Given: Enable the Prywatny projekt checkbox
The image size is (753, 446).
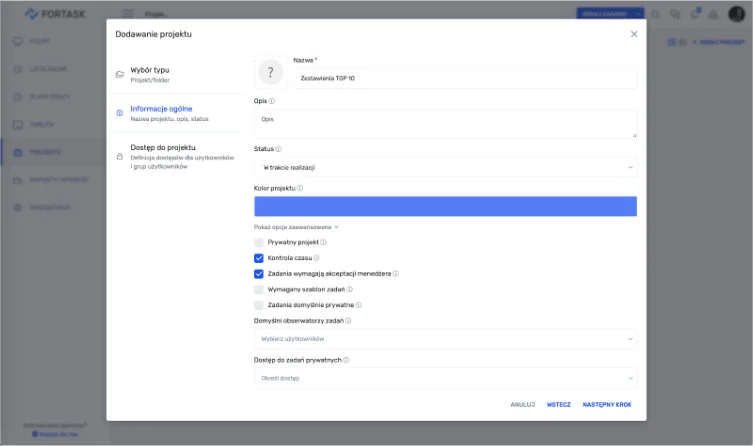Looking at the screenshot, I should [x=259, y=243].
